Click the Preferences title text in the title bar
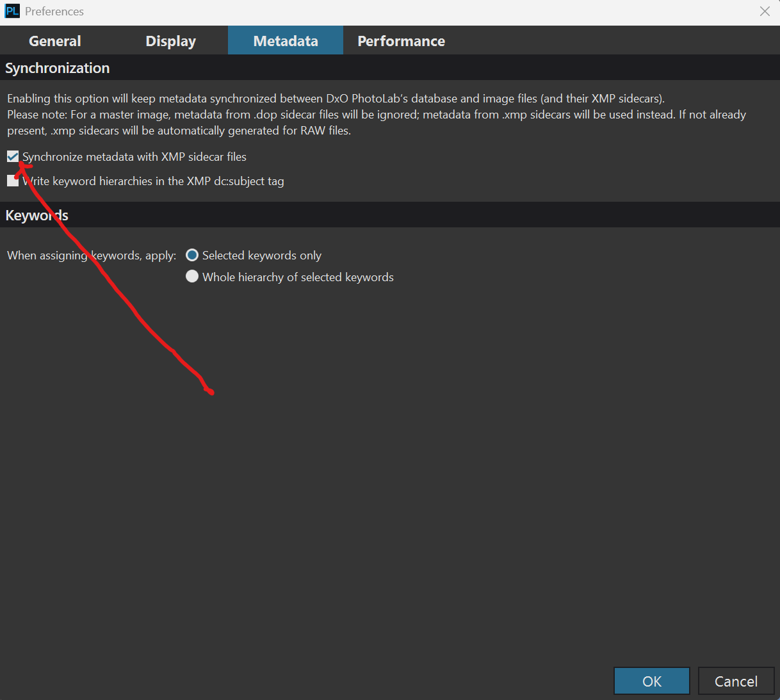 [54, 12]
